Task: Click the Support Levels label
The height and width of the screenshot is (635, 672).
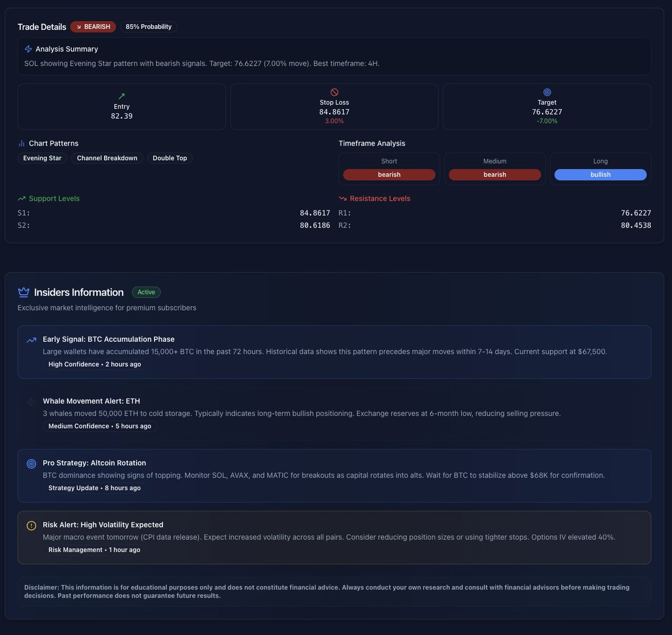Action: (54, 198)
